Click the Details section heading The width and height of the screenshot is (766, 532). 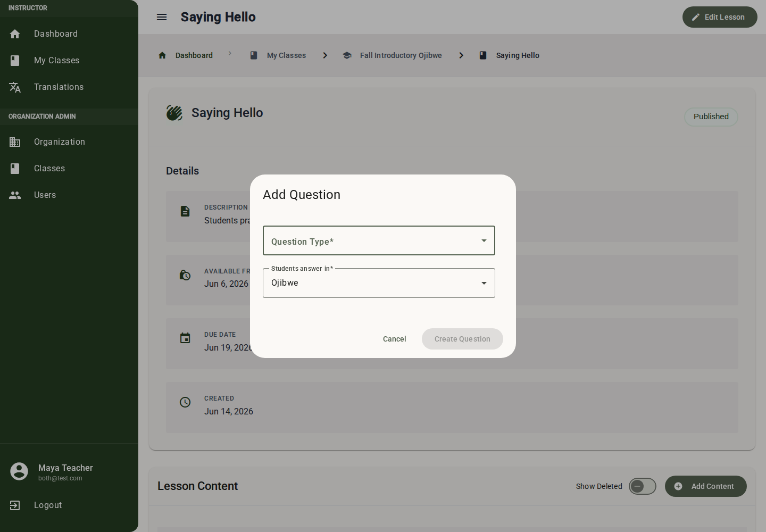182,171
